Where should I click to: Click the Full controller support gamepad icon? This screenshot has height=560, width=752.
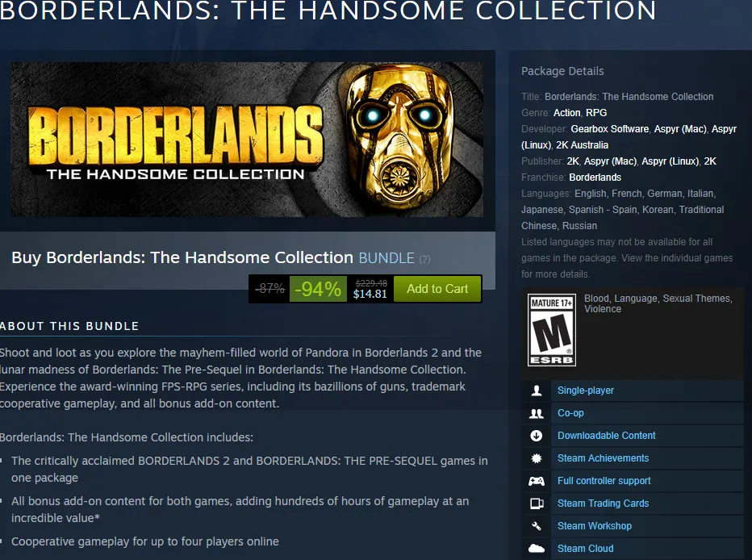pos(537,480)
